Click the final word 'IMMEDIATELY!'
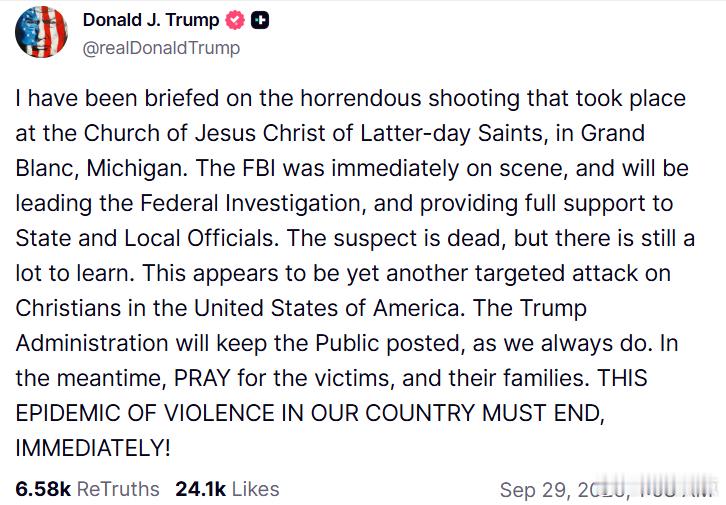This screenshot has width=726, height=505. [93, 448]
